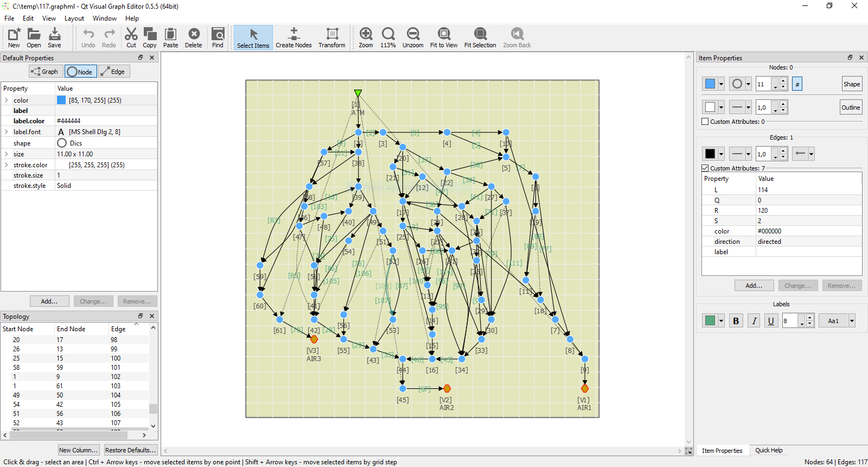Save the graph with the Save icon
868x467 pixels.
pyautogui.click(x=54, y=38)
